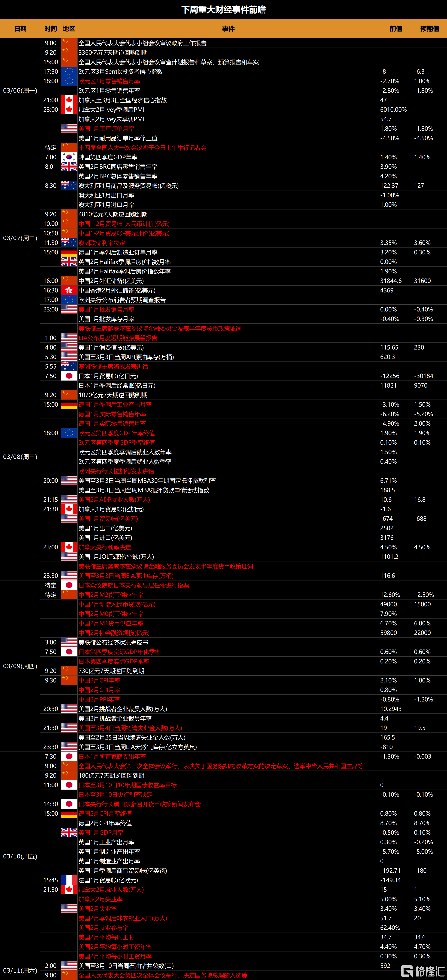
Task: Click the Japan flag next to 日本央行行长黑田东彦召开货币政策新闻发布会
Action: coord(69,804)
